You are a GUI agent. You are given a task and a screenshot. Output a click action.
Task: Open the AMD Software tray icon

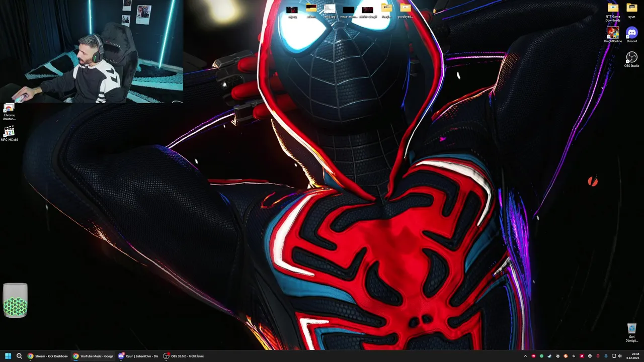tap(582, 356)
